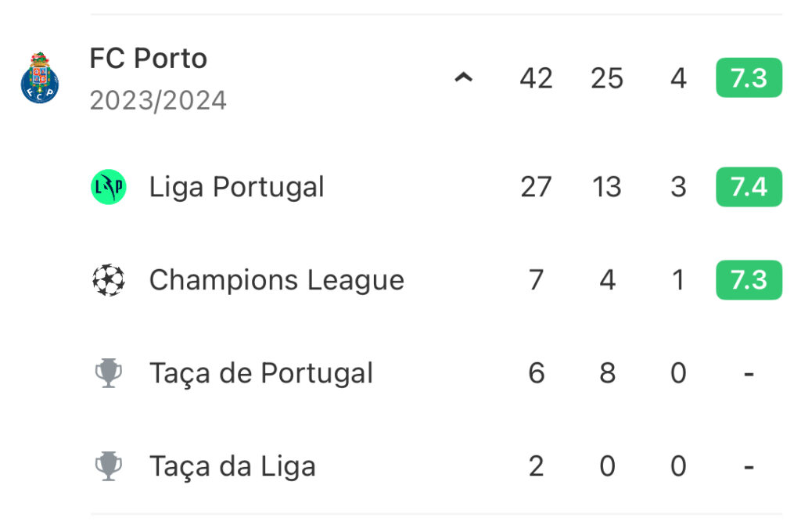Click the Liga Portugal 7.4 rating badge

point(749,187)
